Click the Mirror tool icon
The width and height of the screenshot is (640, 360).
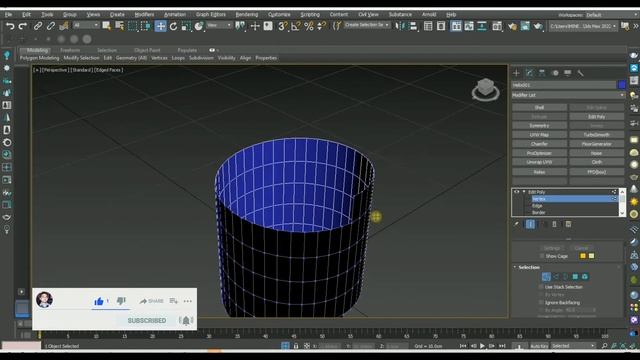pos(400,26)
